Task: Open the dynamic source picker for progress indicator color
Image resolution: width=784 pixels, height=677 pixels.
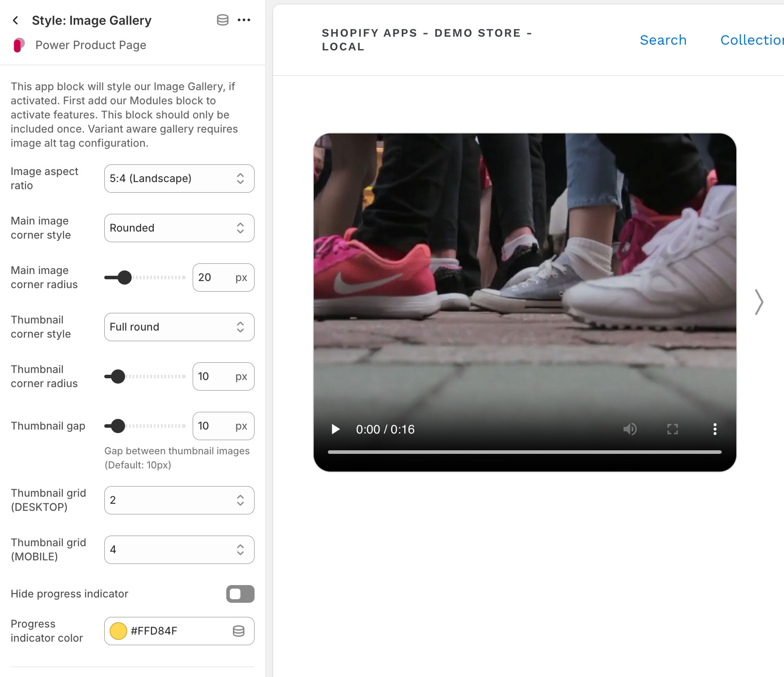Action: tap(239, 631)
